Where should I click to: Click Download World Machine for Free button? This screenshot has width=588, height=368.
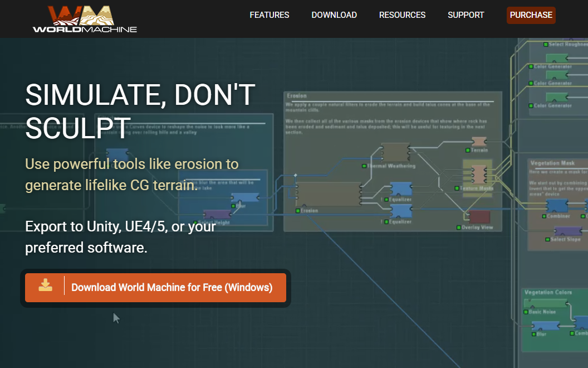[x=171, y=288]
